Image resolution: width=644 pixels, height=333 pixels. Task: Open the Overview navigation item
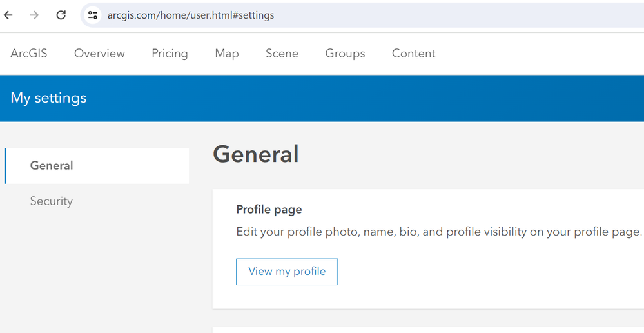[x=99, y=54]
